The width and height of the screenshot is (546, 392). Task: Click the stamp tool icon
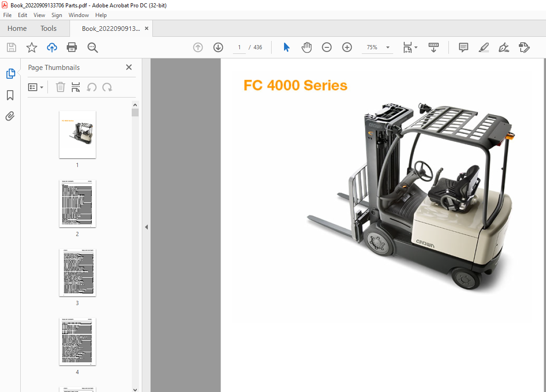click(524, 47)
